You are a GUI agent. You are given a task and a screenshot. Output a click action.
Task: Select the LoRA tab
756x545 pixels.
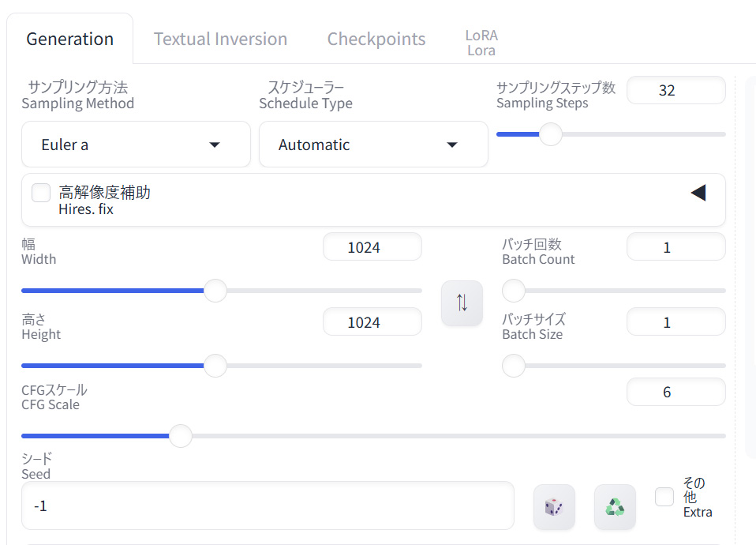481,43
